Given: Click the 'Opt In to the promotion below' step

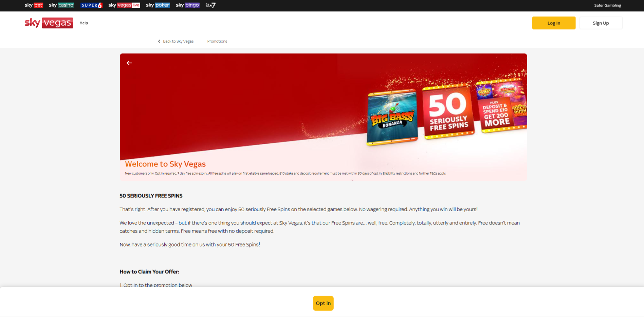Looking at the screenshot, I should tap(156, 285).
